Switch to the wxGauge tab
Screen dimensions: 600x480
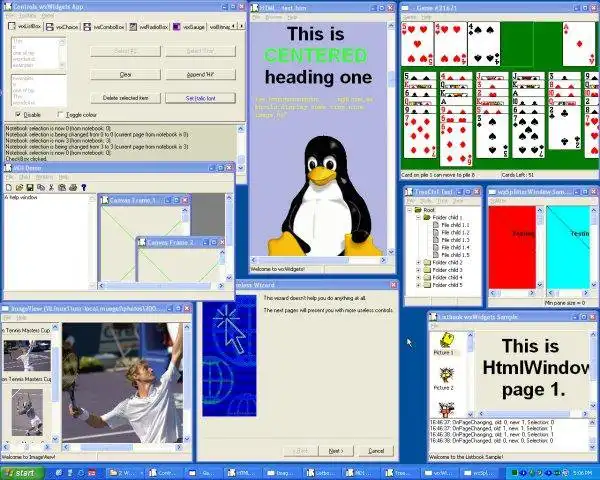point(189,27)
